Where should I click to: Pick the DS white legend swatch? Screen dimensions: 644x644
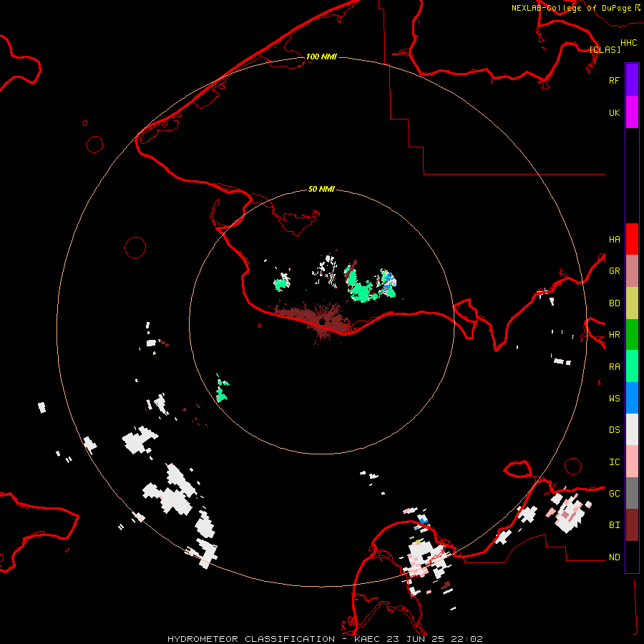[632, 429]
